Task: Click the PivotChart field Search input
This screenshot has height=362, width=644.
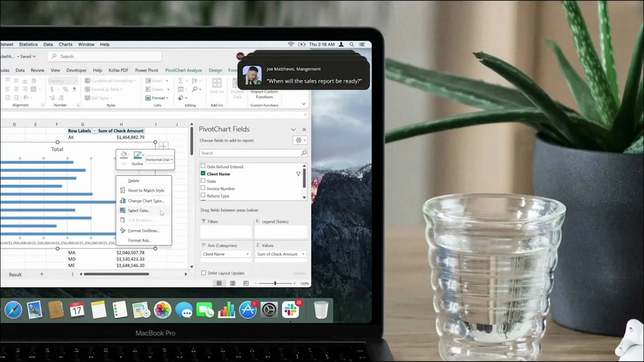Action: click(253, 153)
